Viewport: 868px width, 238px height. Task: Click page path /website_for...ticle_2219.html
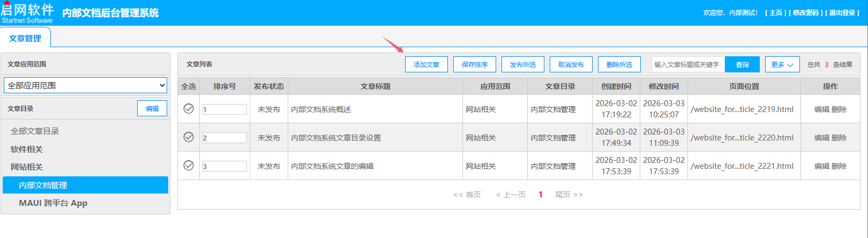742,109
